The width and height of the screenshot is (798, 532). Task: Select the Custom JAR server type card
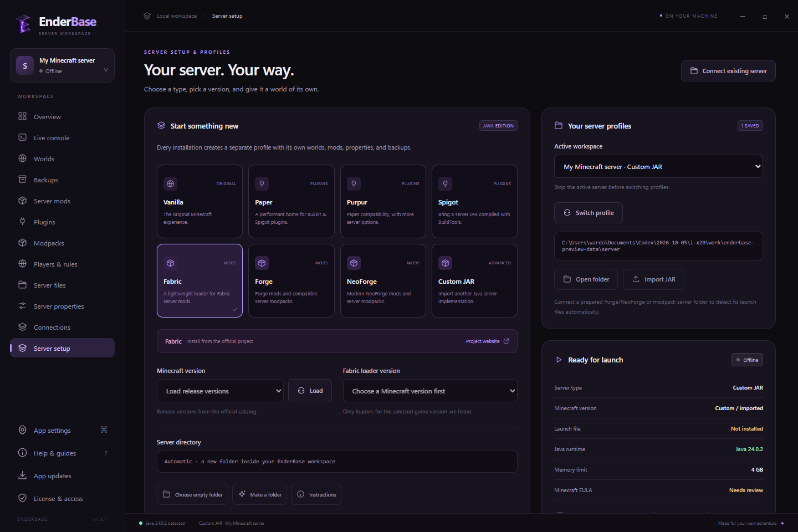(x=474, y=281)
